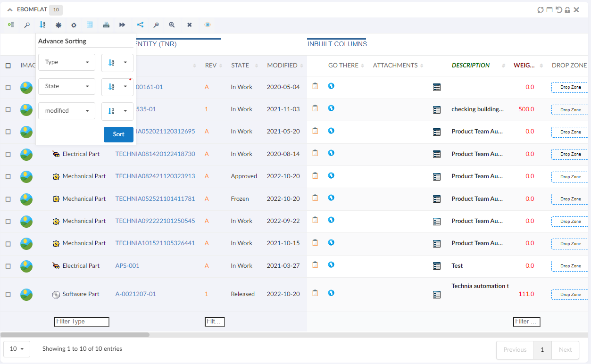Tick the checkbox for the APS-001 row

(8, 266)
